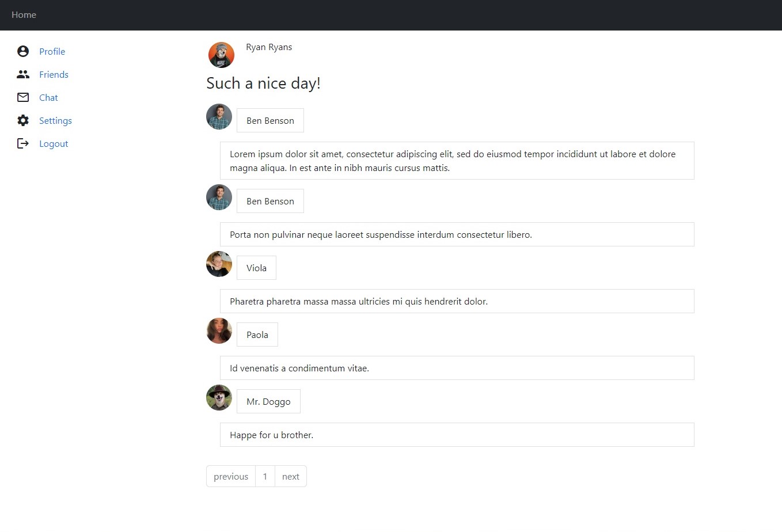Open the Profile link

pos(52,51)
